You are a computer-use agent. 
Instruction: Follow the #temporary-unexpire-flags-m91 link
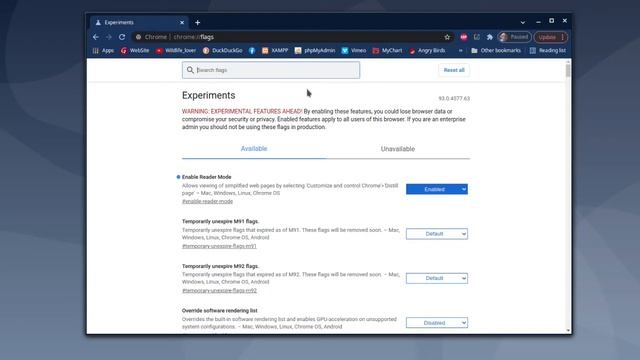(219, 246)
